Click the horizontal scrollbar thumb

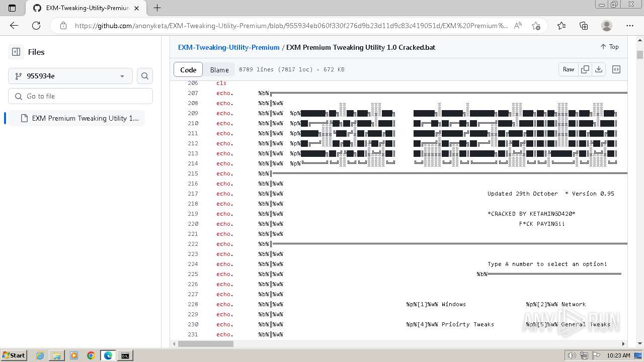coord(205,344)
